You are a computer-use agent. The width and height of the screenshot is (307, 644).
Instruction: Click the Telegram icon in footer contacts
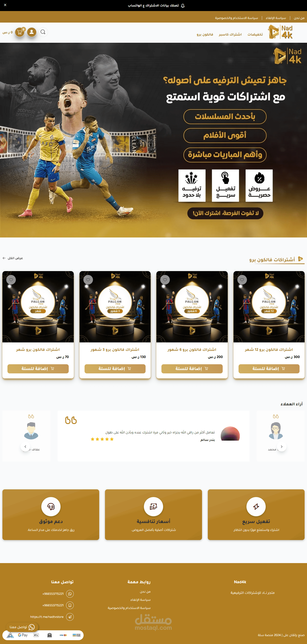(70, 617)
